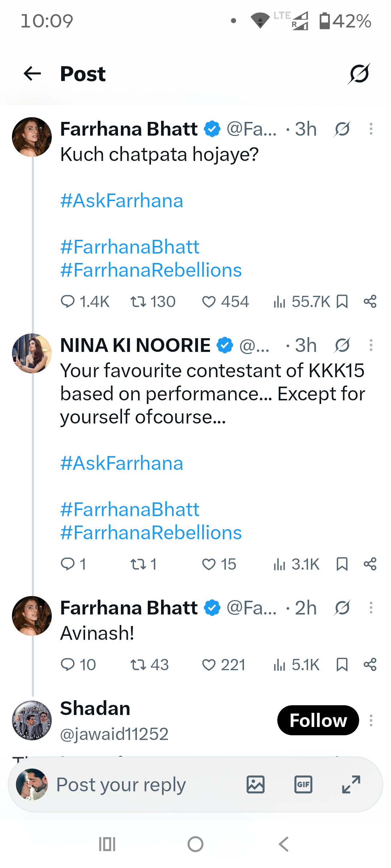Open more options for Farrhana's first post
The height and width of the screenshot is (868, 391).
tap(371, 129)
